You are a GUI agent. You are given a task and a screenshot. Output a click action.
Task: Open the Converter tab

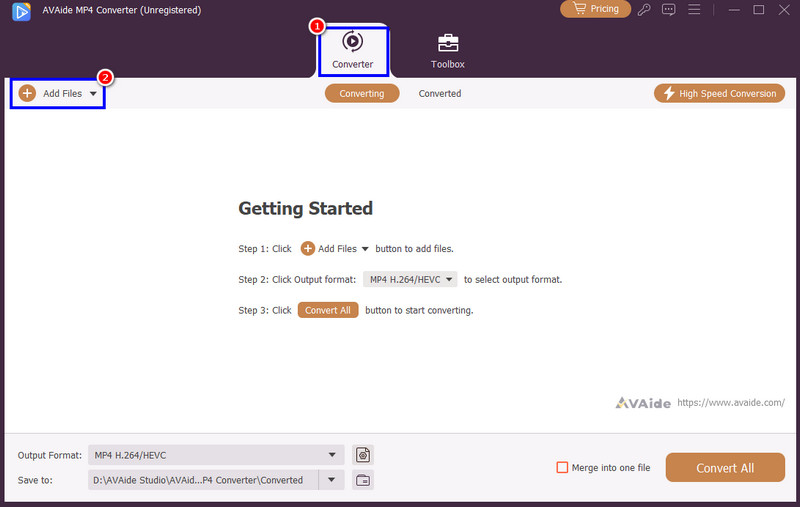pyautogui.click(x=352, y=50)
